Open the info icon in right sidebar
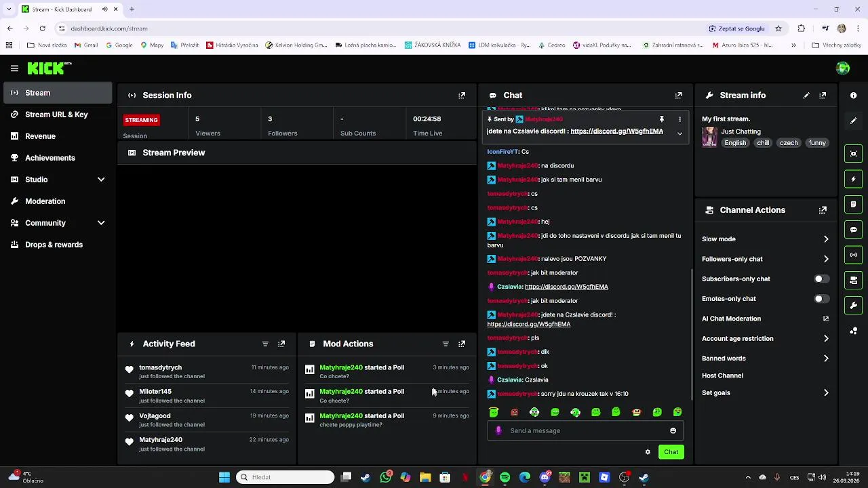This screenshot has width=868, height=488. (853, 96)
